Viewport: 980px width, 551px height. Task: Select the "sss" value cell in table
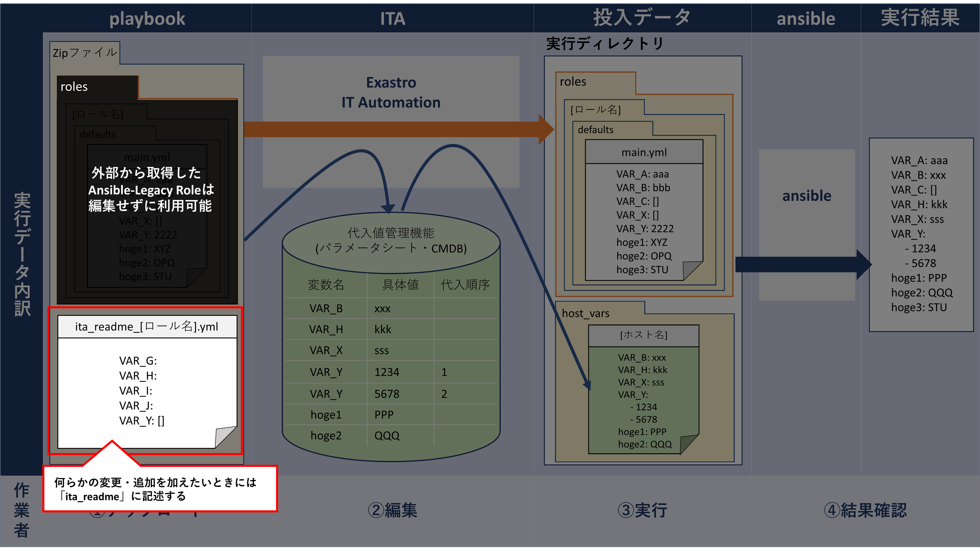[x=382, y=350]
